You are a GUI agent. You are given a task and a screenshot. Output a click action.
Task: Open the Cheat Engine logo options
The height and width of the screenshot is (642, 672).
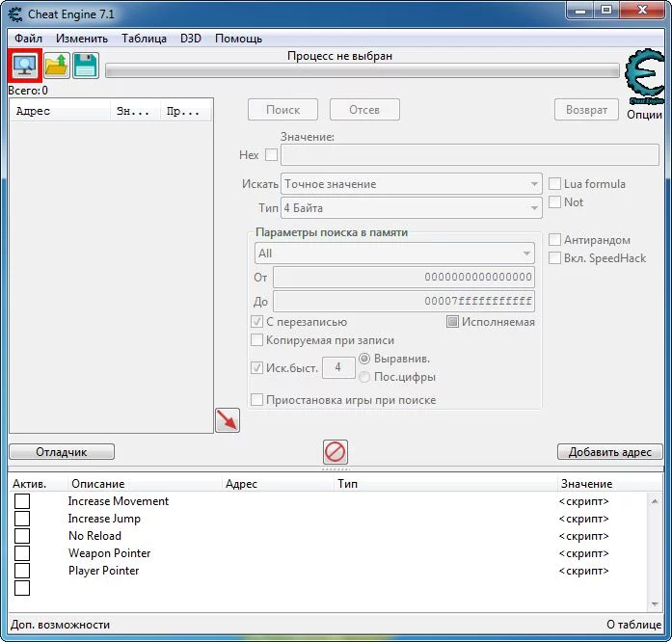[x=644, y=77]
